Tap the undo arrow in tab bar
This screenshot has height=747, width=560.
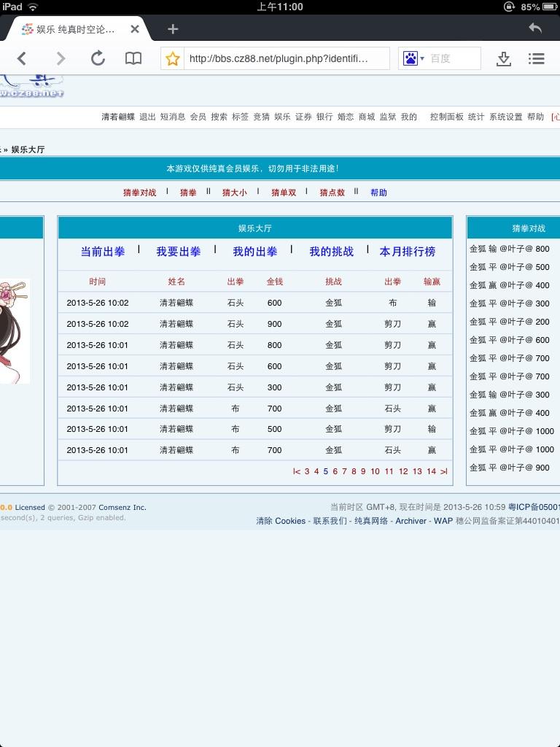point(535,28)
